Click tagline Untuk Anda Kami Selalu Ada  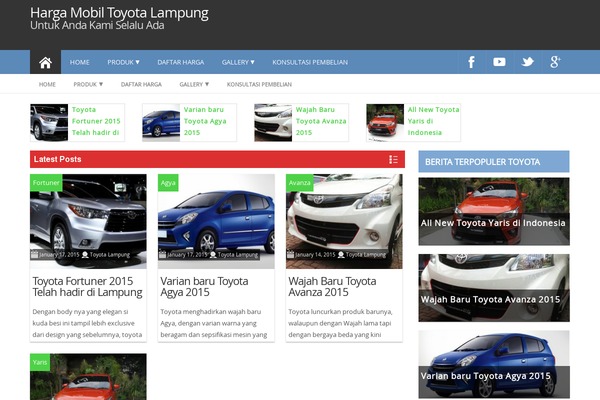click(97, 25)
